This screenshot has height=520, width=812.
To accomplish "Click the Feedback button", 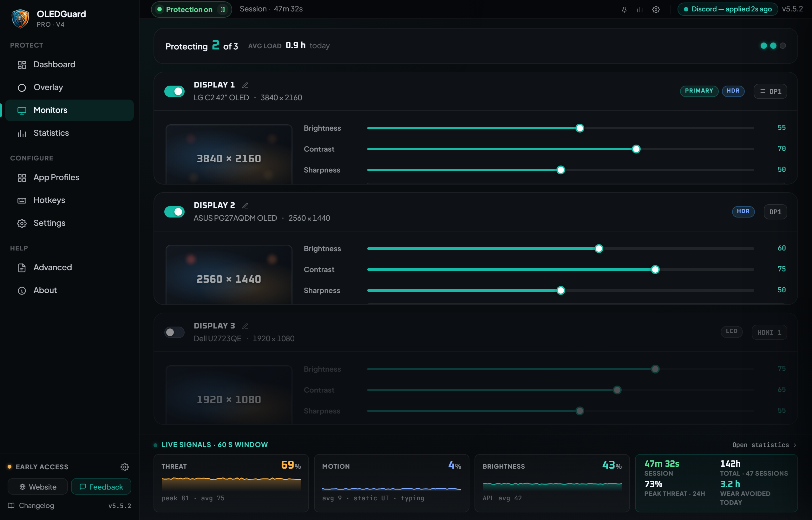I will pos(101,487).
